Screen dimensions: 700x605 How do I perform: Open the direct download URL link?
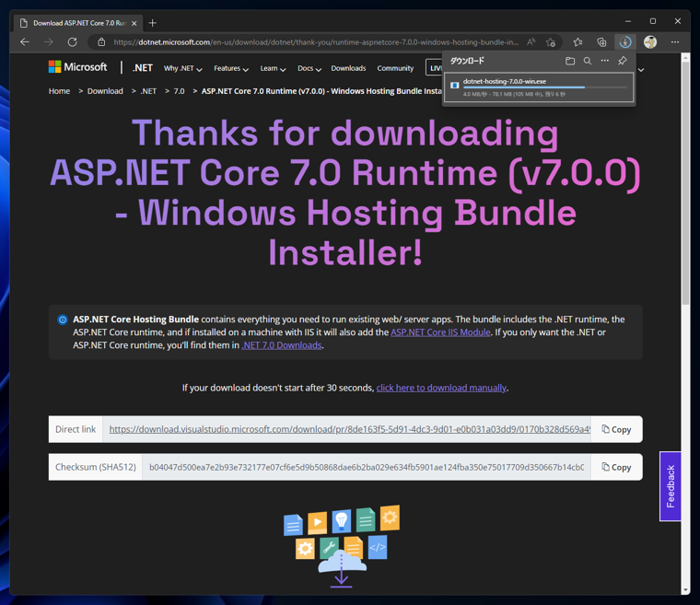350,429
